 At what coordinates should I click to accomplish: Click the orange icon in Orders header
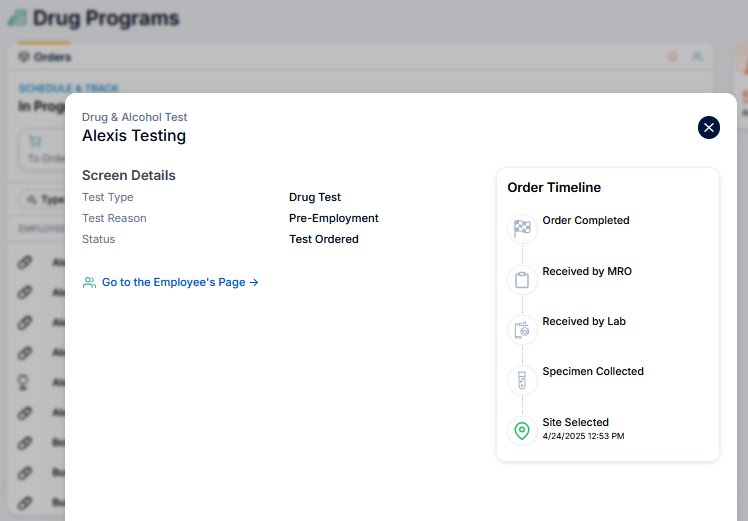(x=673, y=57)
